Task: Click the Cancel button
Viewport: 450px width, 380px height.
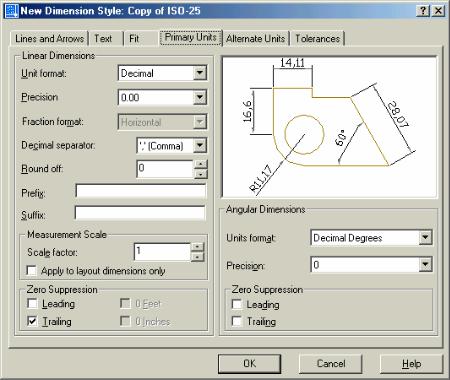Action: click(x=331, y=363)
